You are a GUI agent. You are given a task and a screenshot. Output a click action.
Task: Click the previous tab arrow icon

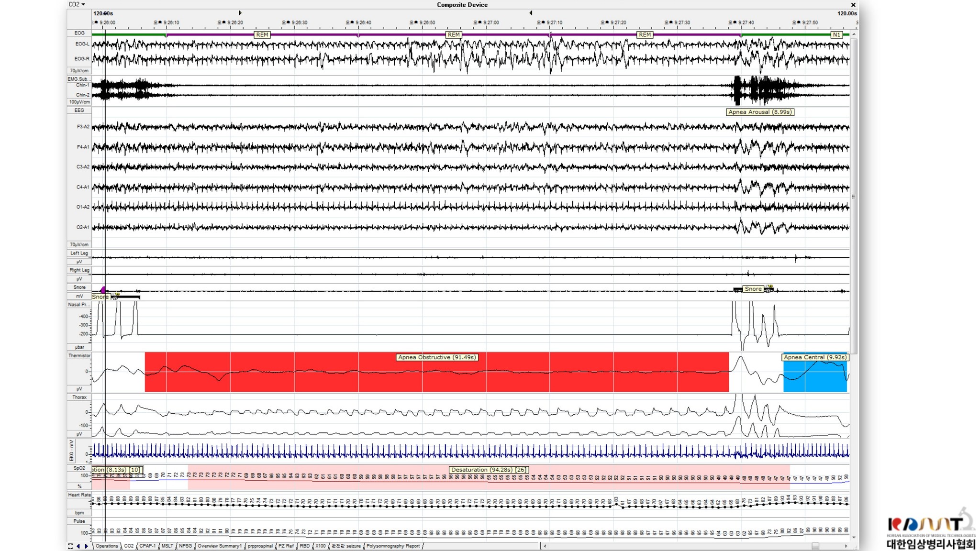coord(78,546)
